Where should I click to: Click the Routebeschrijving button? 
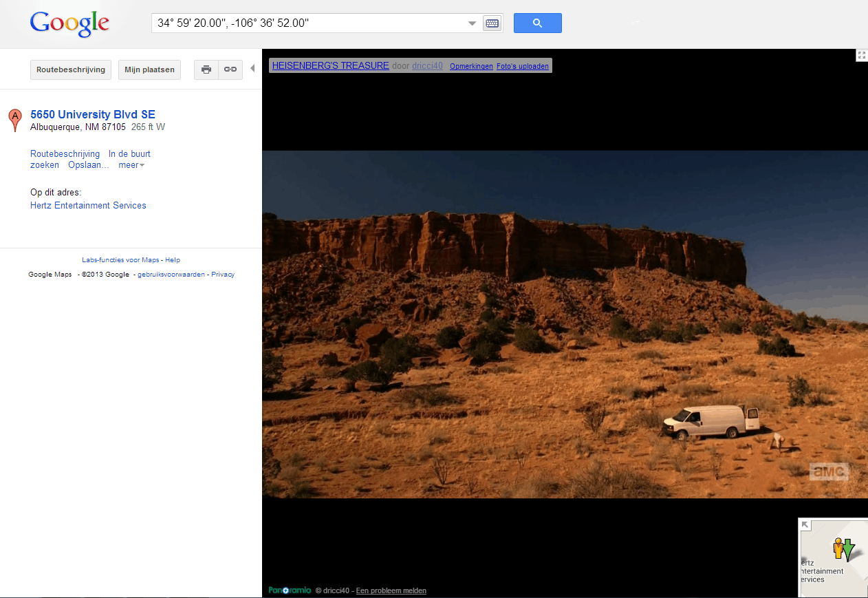(x=71, y=70)
